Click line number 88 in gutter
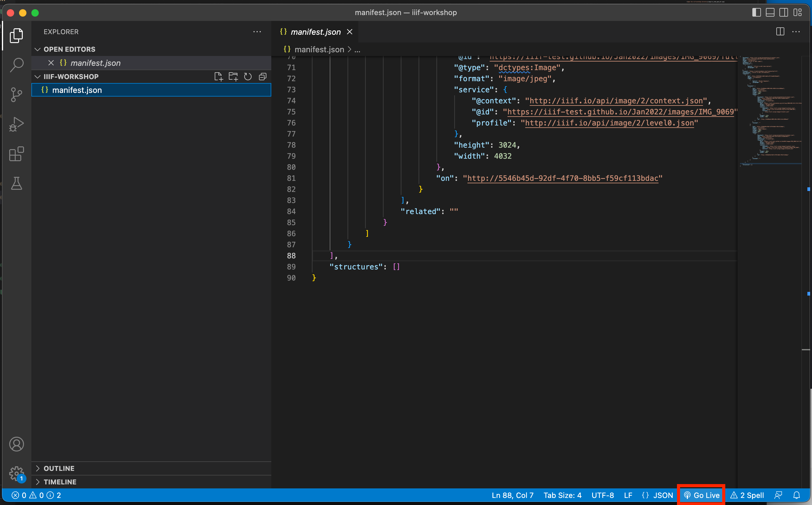 point(291,256)
